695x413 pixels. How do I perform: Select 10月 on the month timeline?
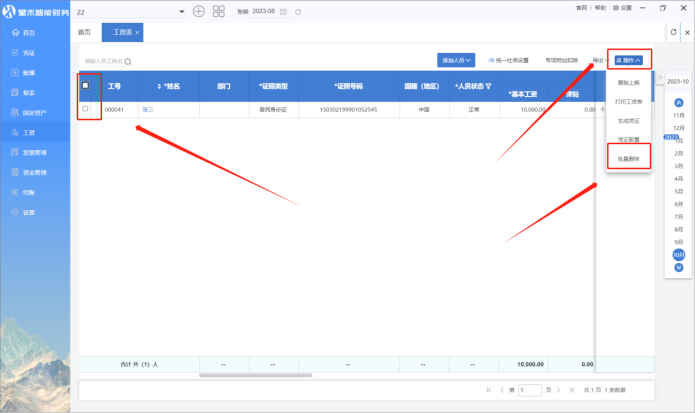[x=679, y=254]
